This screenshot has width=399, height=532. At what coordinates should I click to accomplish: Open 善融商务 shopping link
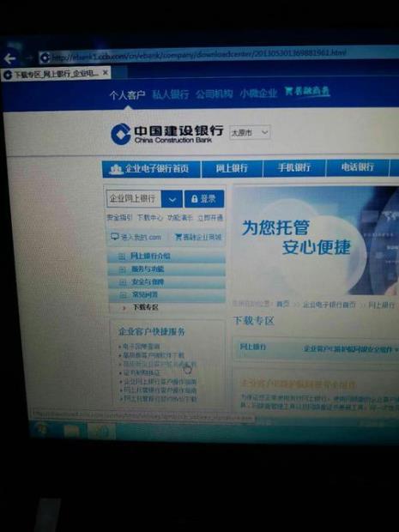pyautogui.click(x=307, y=91)
